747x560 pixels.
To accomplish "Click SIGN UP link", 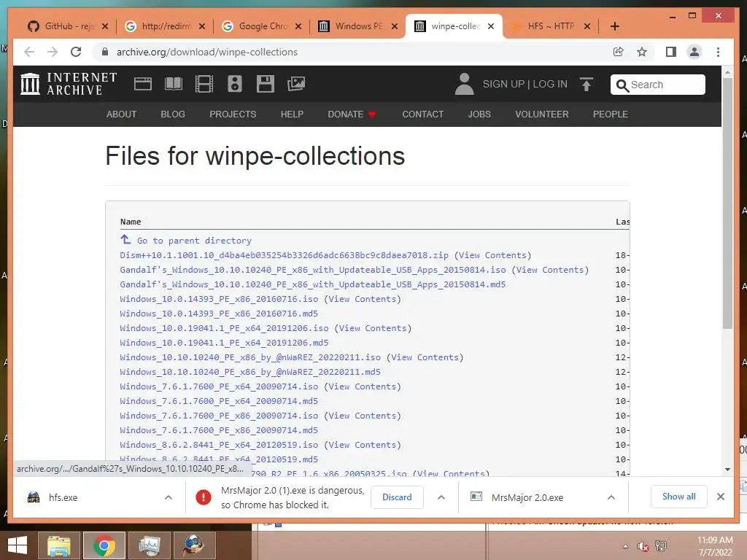I will click(503, 84).
